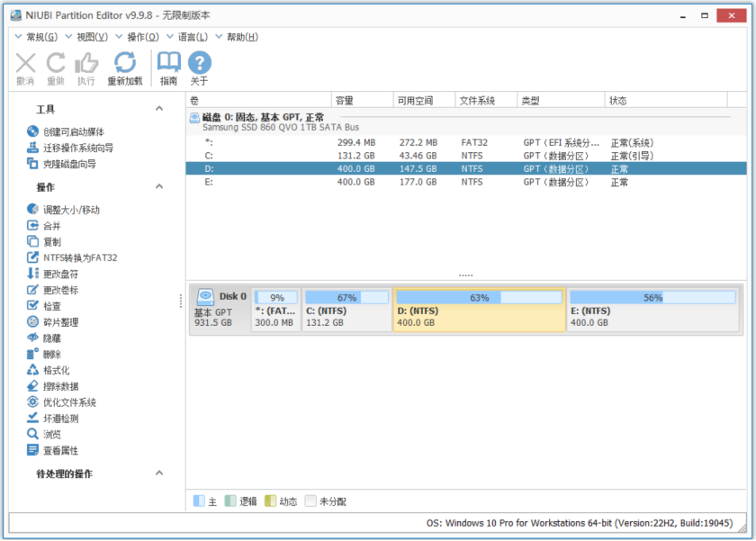Image resolution: width=756 pixels, height=541 pixels.
Task: Click the 撤消 (Undo) toolbar icon
Action: pos(26,62)
